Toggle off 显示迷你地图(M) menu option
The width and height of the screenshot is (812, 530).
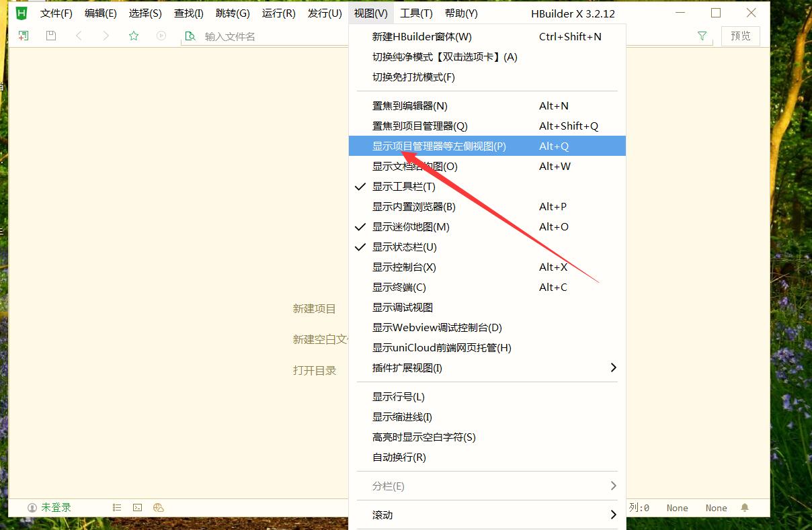411,226
